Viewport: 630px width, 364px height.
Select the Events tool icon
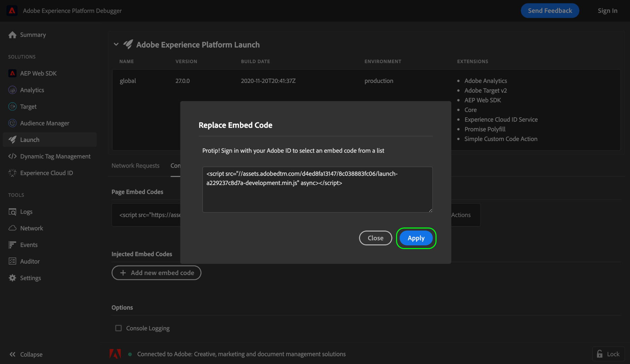[12, 245]
